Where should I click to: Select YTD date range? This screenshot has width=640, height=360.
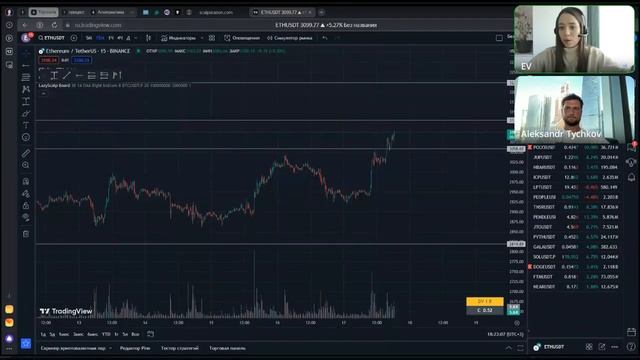[106, 334]
